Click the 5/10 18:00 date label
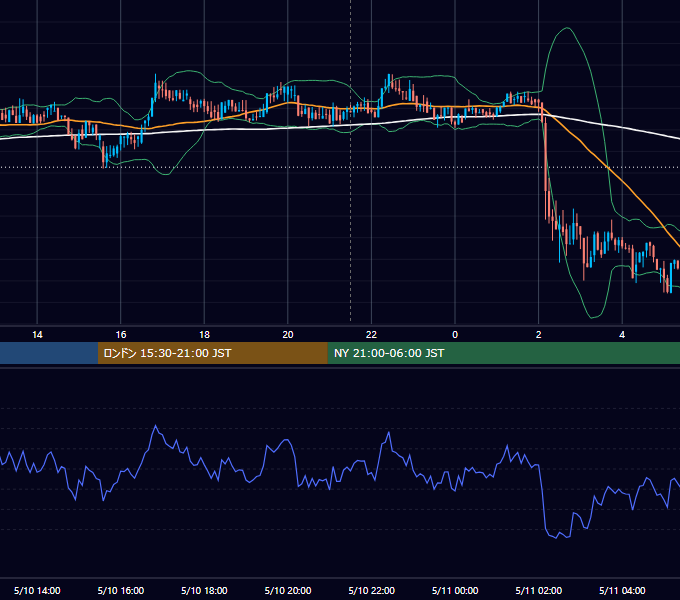The width and height of the screenshot is (680, 600). (204, 590)
